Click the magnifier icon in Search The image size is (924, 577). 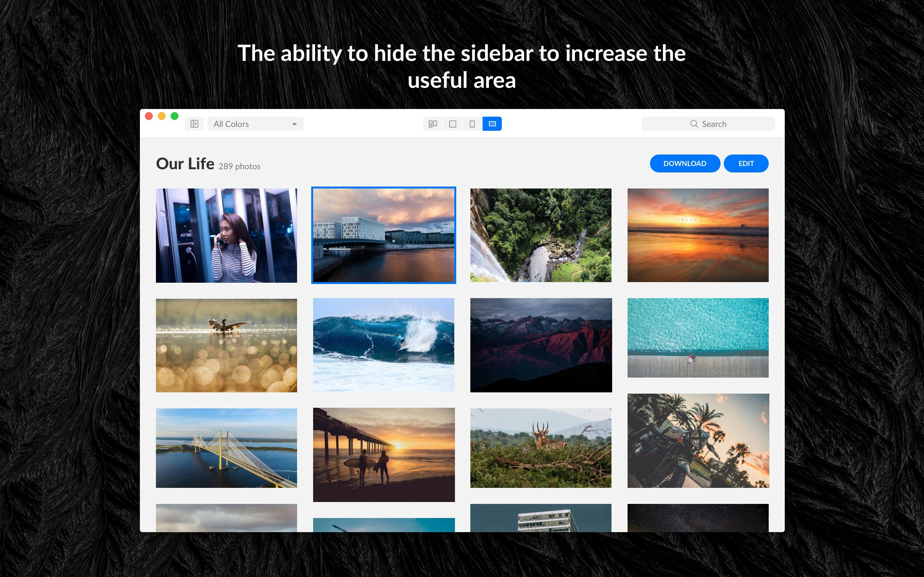click(x=694, y=124)
